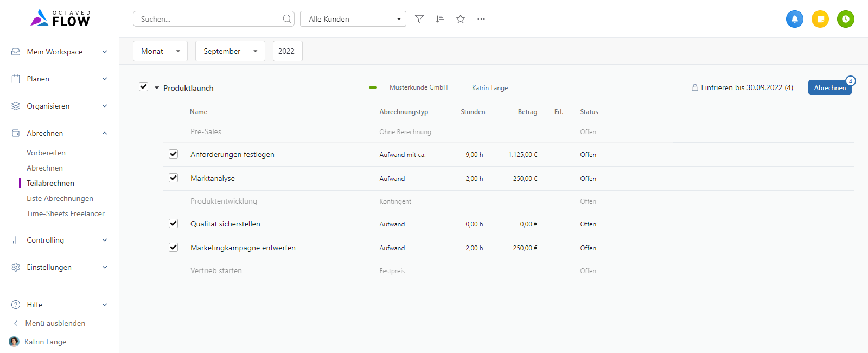This screenshot has height=353, width=868.
Task: Click the Controlling bar chart icon
Action: (x=16, y=240)
